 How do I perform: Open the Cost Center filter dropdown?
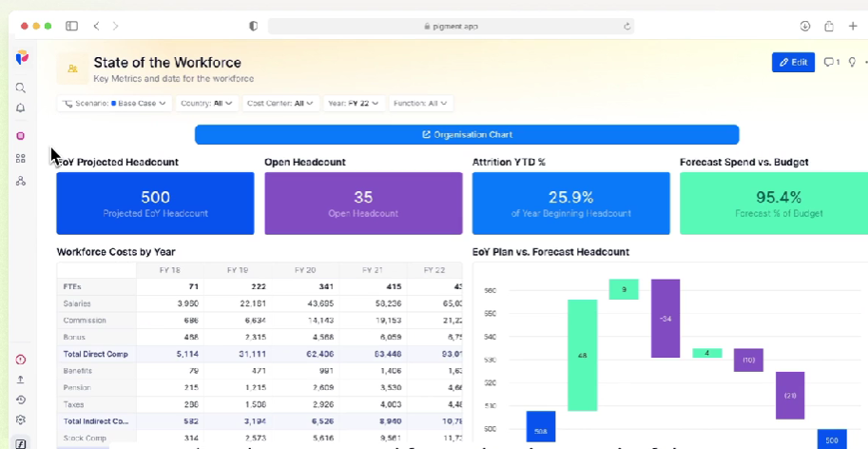280,104
